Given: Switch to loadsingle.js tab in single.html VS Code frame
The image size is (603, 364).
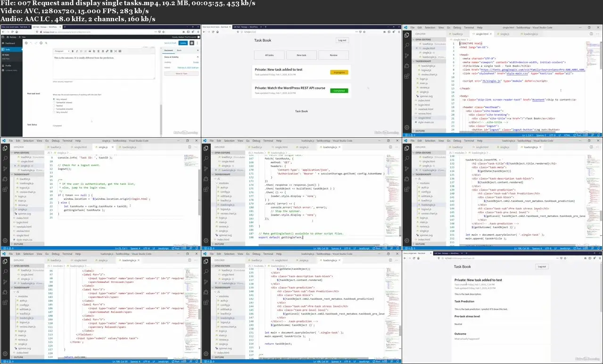Looking at the screenshot, I should coord(530,34).
